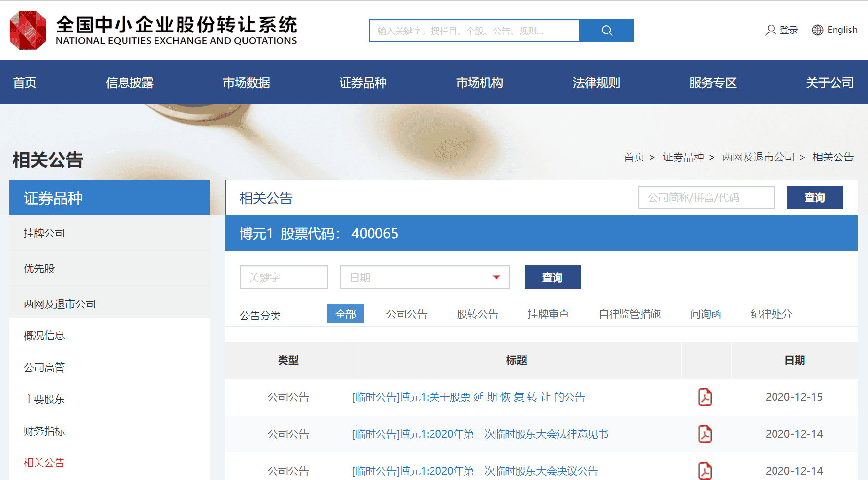Open PDF icon for 法律意见书 announcement

705,434
